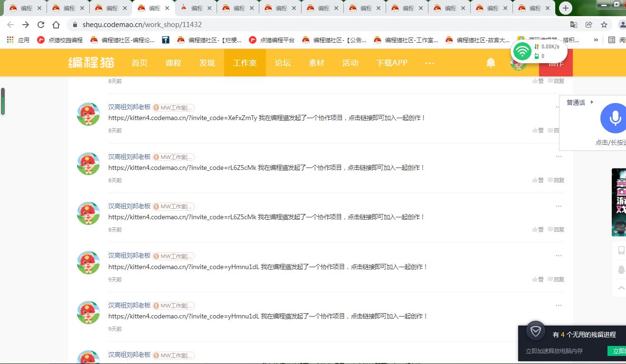
Task: Open the 编程猫社区-工作室... bookmark
Action: [406, 40]
